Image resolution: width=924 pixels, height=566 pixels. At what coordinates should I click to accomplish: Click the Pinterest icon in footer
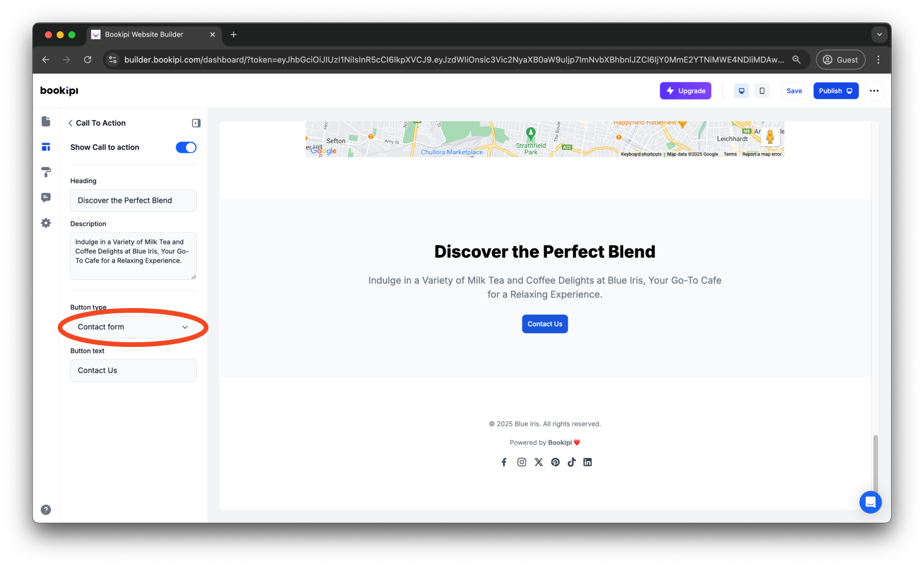(555, 462)
